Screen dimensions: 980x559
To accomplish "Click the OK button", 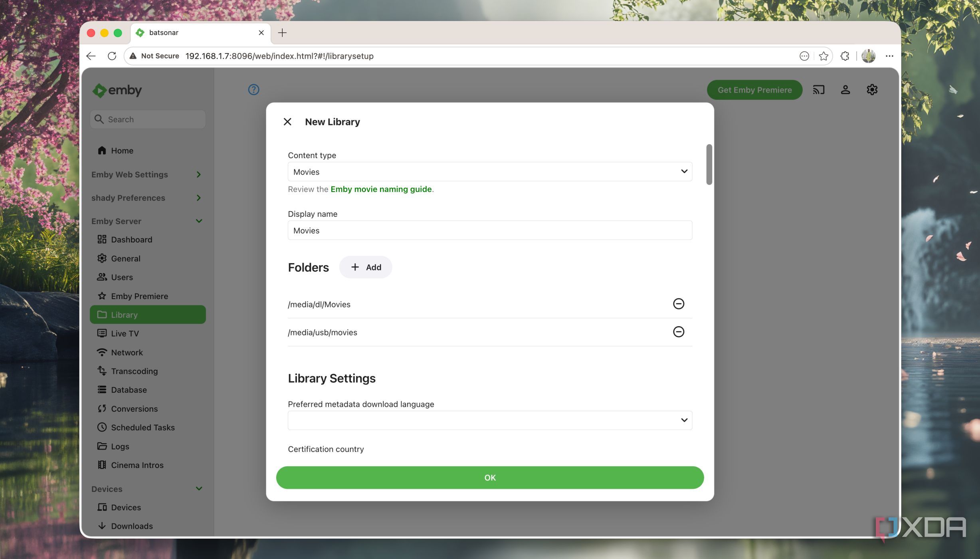I will [490, 478].
